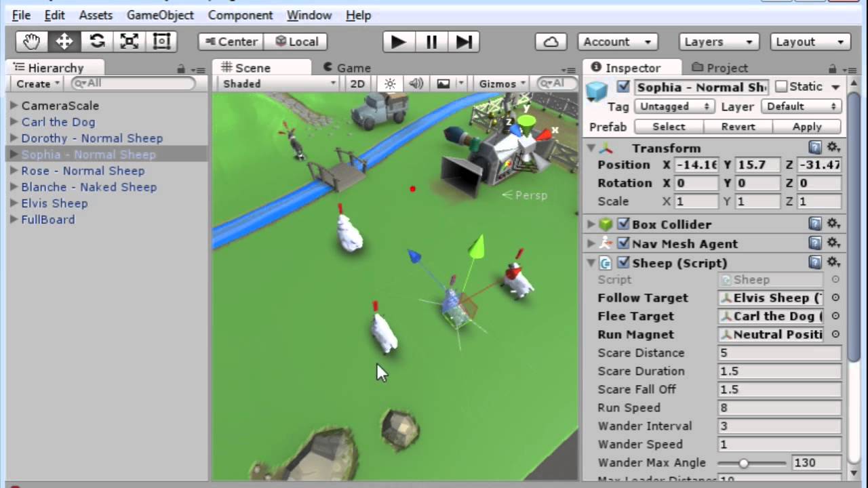Switch to the Project tab

(719, 68)
